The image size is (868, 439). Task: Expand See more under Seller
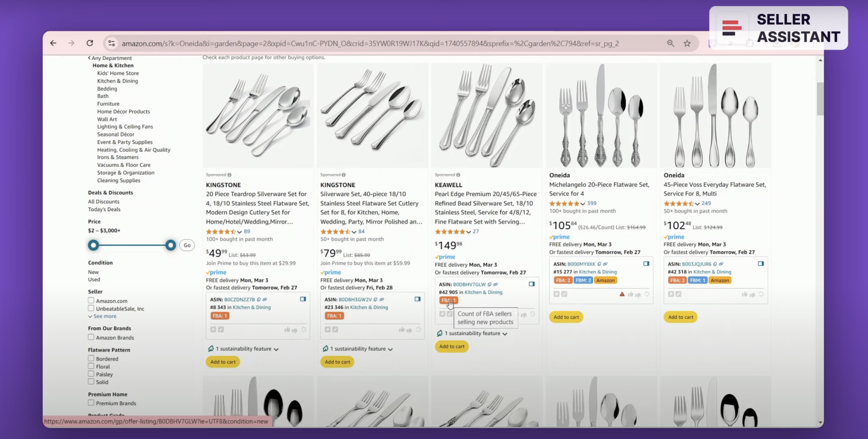102,316
